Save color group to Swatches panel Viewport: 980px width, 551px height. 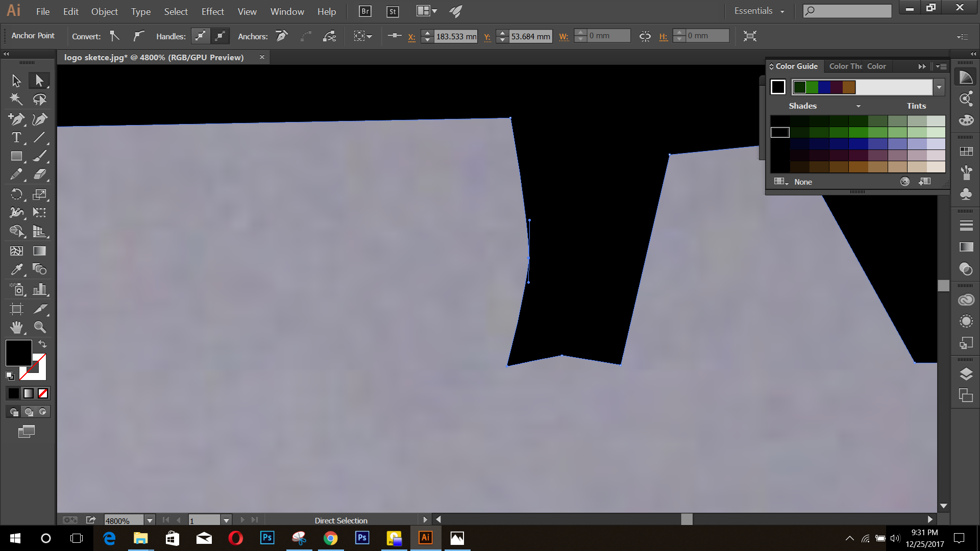coord(924,182)
